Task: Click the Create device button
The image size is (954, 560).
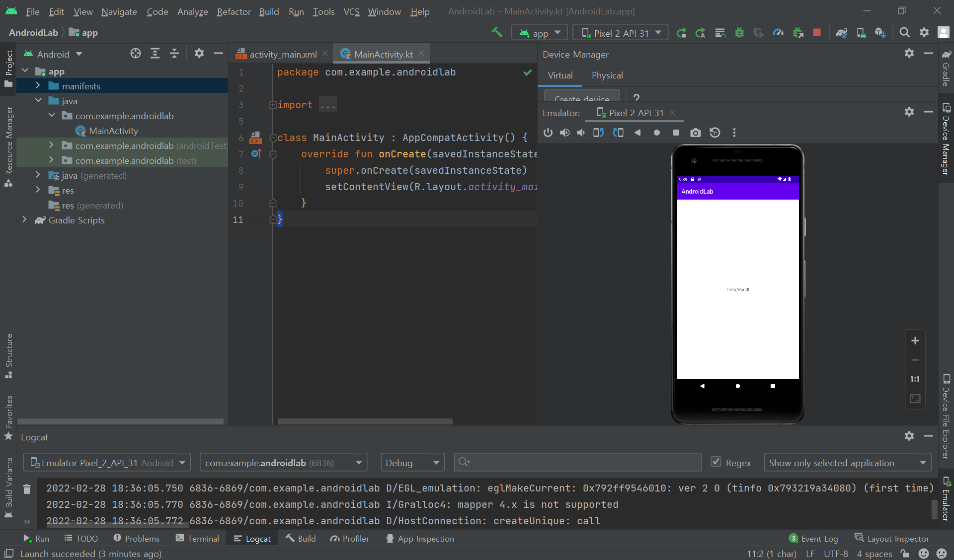Action: 581,97
